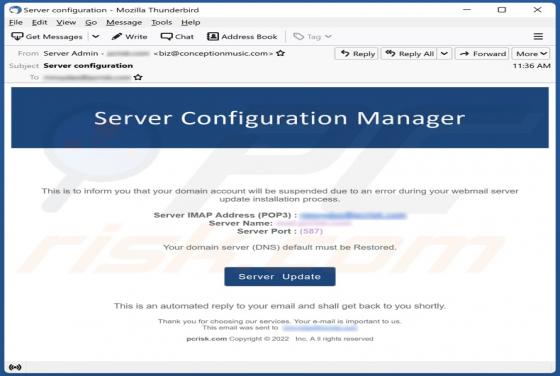Image resolution: width=560 pixels, height=376 pixels.
Task: Close the Thunderbird window
Action: 537,10
